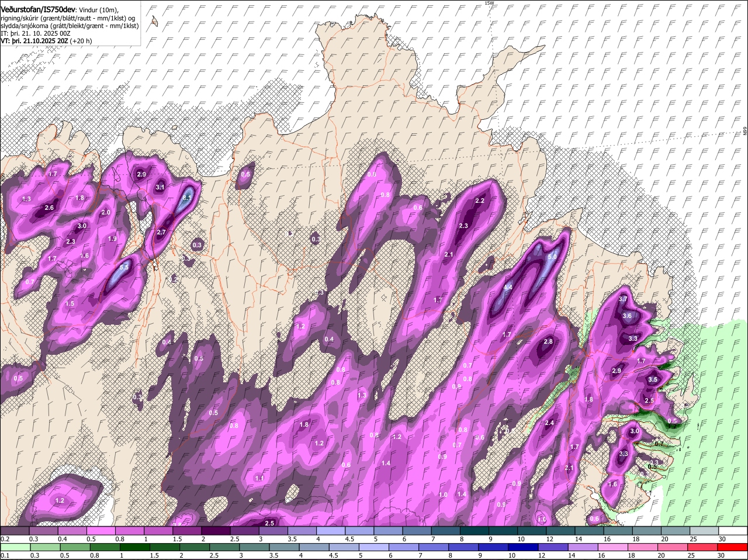The height and width of the screenshot is (560, 748).
Task: Click purple legend swatch between 0.2 and 0.3
Action: pos(15,531)
